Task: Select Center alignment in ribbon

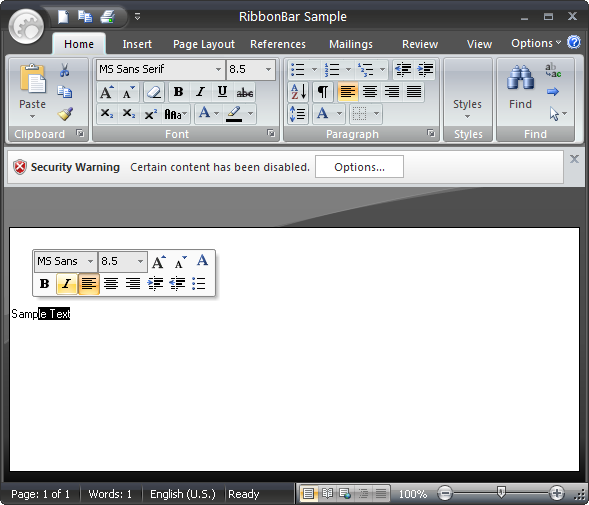Action: tap(370, 92)
